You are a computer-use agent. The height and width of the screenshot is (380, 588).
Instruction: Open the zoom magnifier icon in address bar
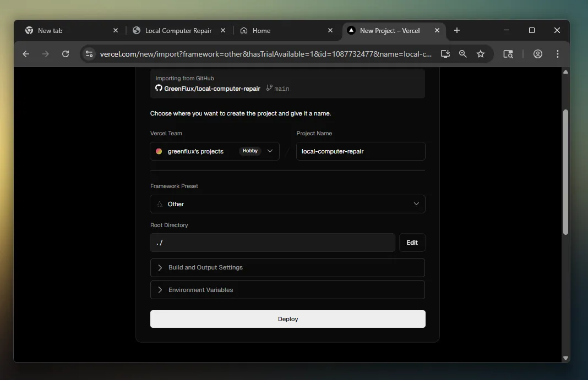click(463, 54)
